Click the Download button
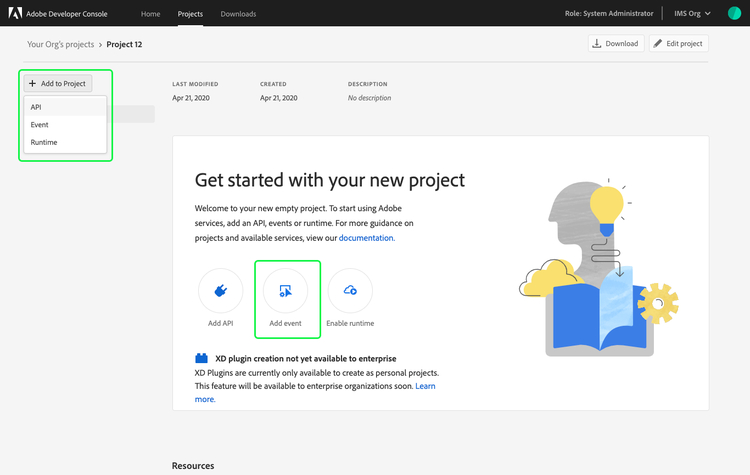The height and width of the screenshot is (475, 750). [616, 44]
